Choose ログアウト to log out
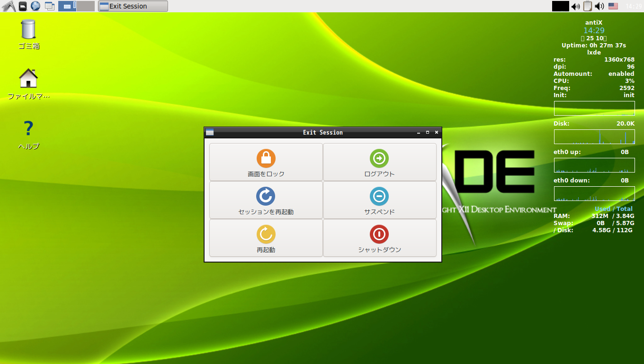The height and width of the screenshot is (364, 644). coord(379,162)
